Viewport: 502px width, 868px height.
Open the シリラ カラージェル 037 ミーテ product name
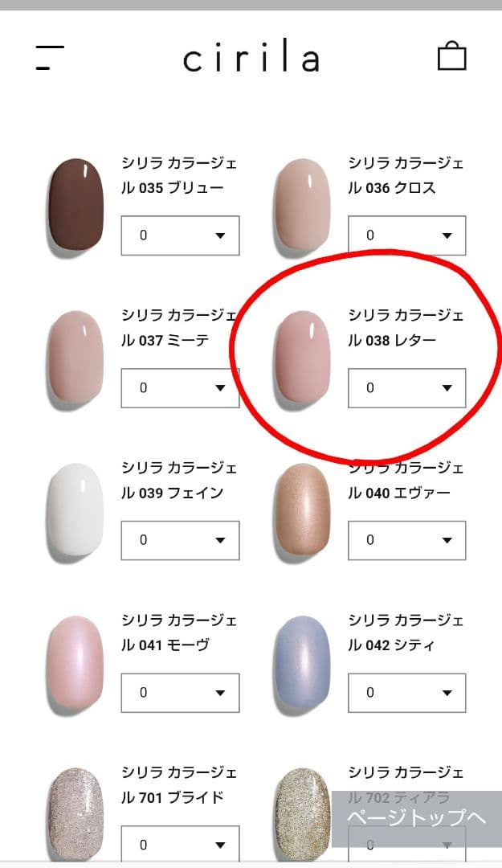pos(179,328)
